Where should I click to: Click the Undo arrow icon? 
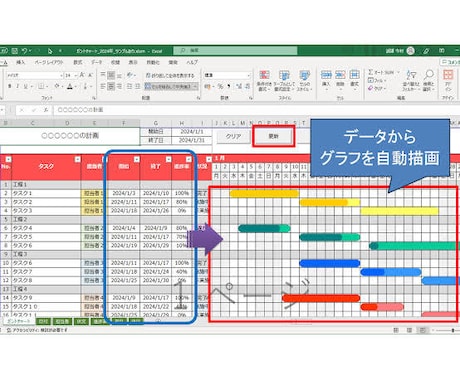[x=25, y=51]
